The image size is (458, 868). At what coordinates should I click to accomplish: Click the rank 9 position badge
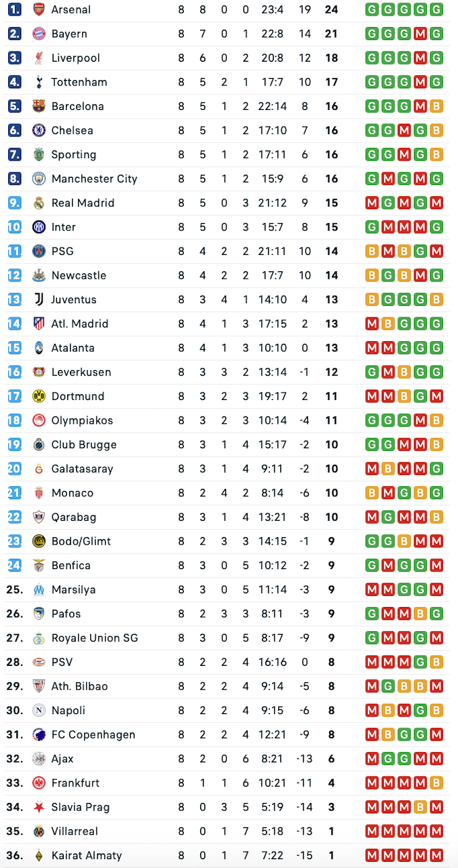(x=15, y=203)
